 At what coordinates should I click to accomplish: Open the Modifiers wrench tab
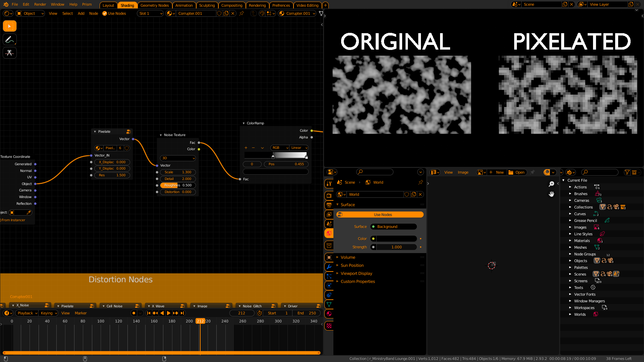click(329, 267)
